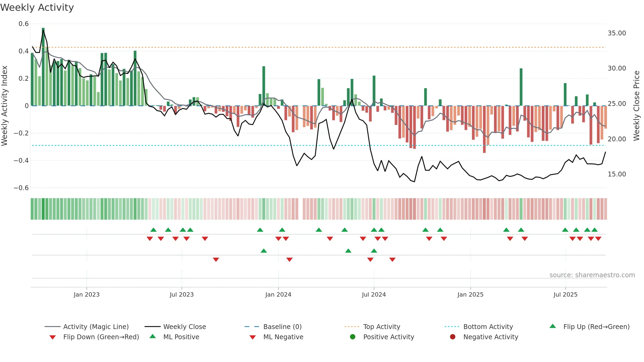Viewport: 644px width, 362px height.
Task: Click the 20.00 price axis label
Action: [x=617, y=139]
